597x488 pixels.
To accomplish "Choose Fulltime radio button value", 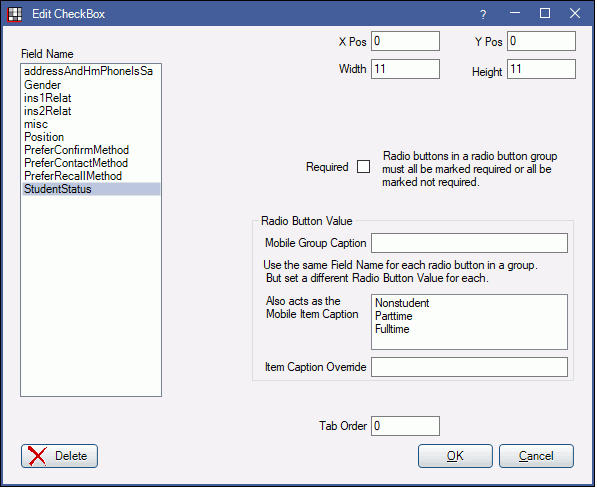I will point(392,329).
